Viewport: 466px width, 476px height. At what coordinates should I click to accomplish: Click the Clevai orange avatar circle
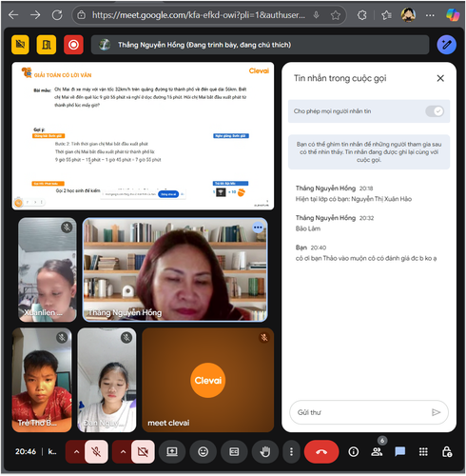coord(208,380)
